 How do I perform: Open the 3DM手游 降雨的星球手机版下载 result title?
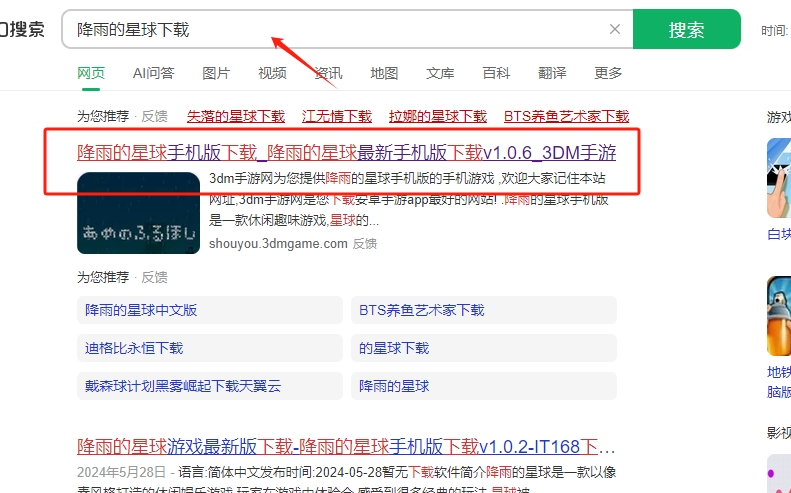[x=347, y=152]
